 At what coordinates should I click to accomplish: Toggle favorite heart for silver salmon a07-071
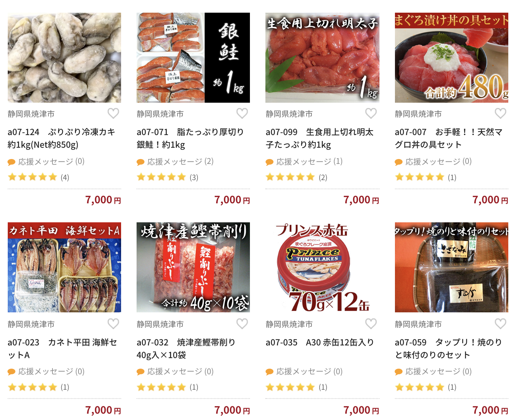[242, 113]
